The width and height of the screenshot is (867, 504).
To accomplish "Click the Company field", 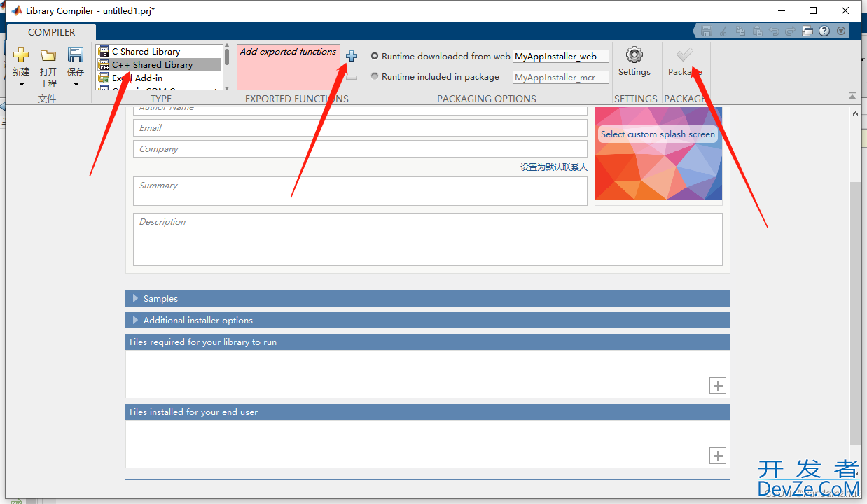I will click(x=360, y=148).
